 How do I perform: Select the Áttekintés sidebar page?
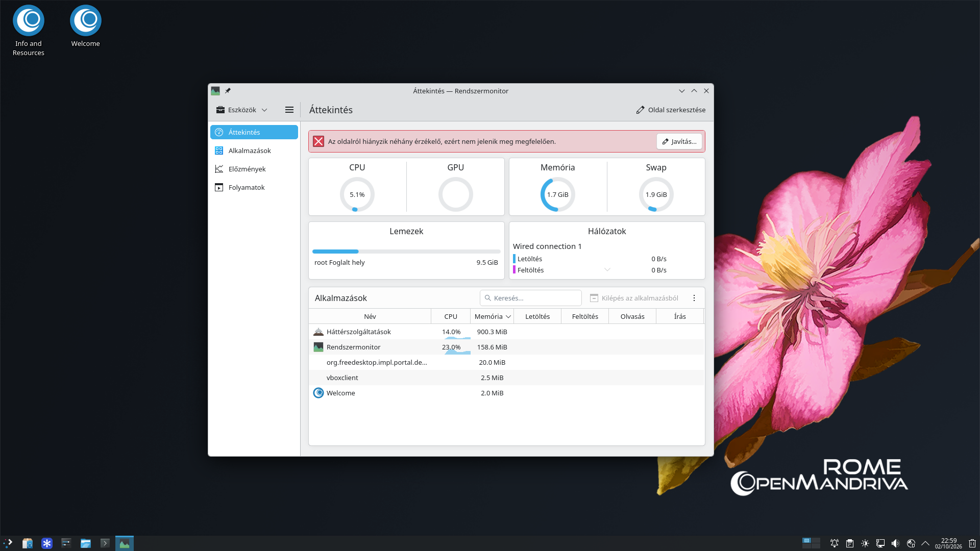point(254,132)
